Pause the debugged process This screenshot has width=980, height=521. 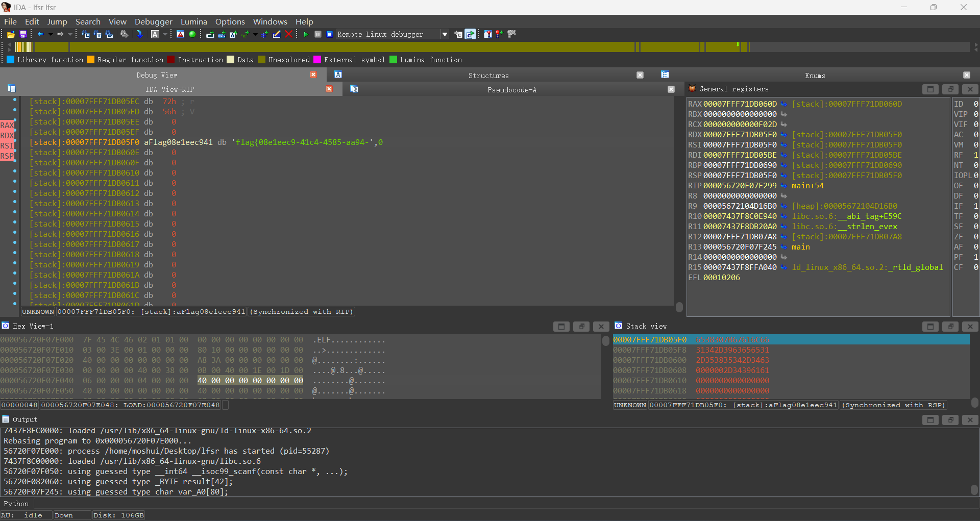[318, 34]
